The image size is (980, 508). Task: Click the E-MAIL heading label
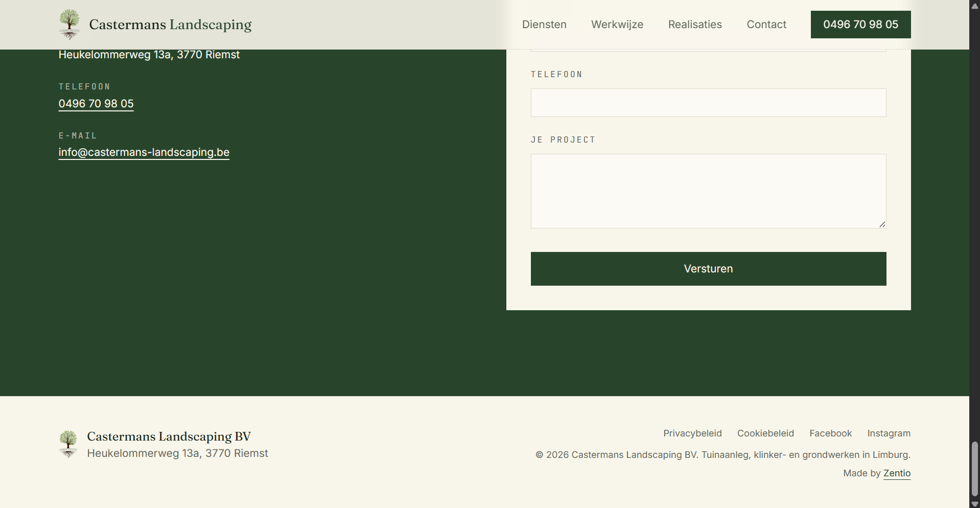tap(78, 136)
